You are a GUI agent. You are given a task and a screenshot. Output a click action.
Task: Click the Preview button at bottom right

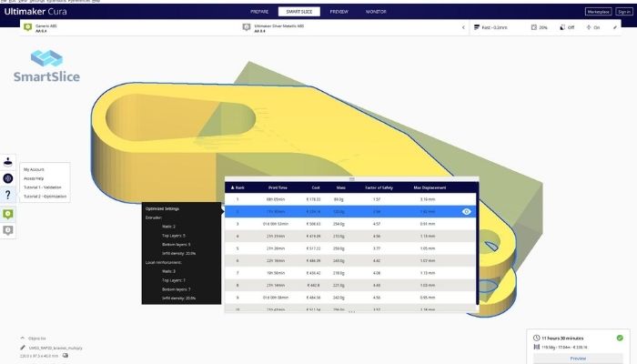point(578,359)
